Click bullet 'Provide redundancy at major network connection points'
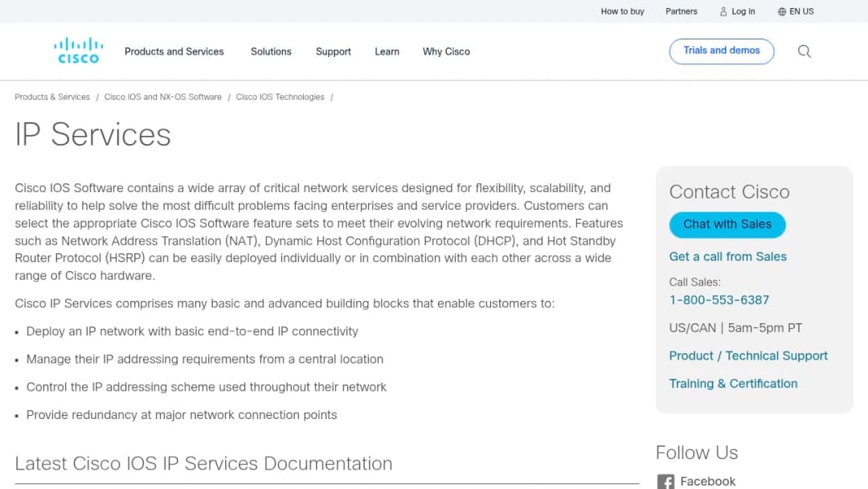 tap(182, 415)
